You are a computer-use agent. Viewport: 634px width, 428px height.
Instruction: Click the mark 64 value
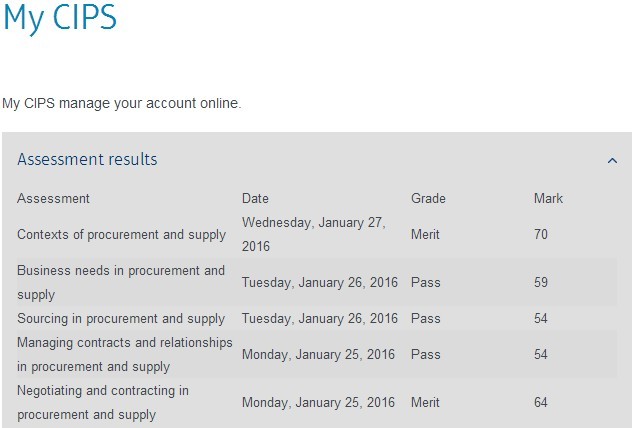click(541, 403)
